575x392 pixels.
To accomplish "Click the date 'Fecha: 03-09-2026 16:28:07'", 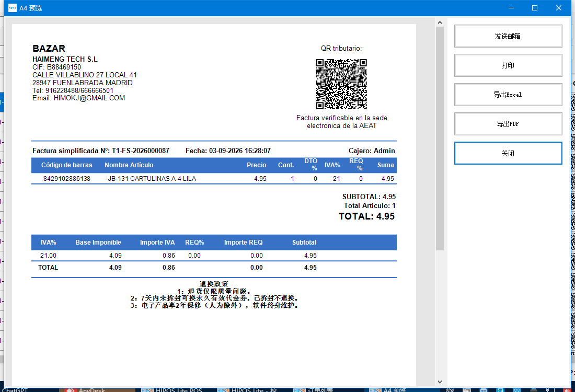I will pyautogui.click(x=228, y=151).
